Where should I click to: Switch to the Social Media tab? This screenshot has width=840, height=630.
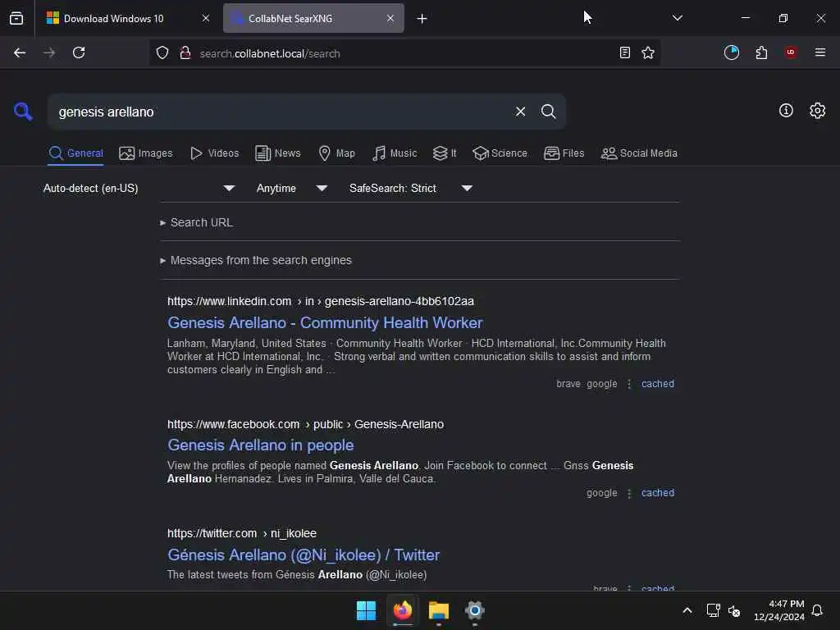tap(639, 153)
